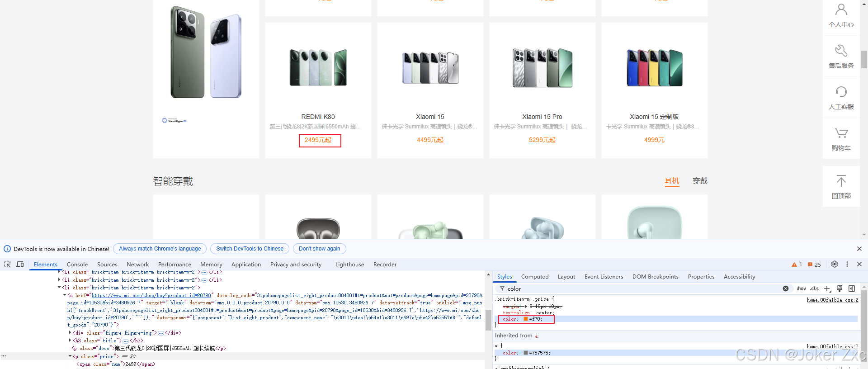Switch to the Console tab
This screenshot has height=369, width=868.
(77, 265)
